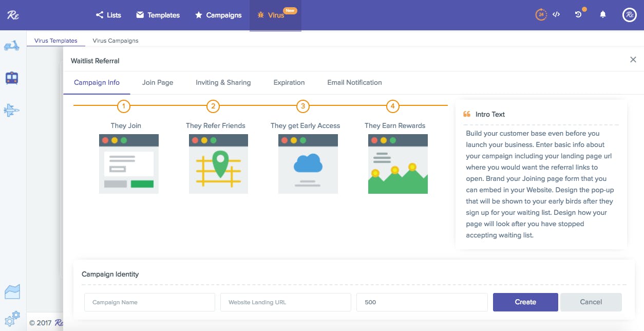Open the history icon with orange dot

click(579, 14)
